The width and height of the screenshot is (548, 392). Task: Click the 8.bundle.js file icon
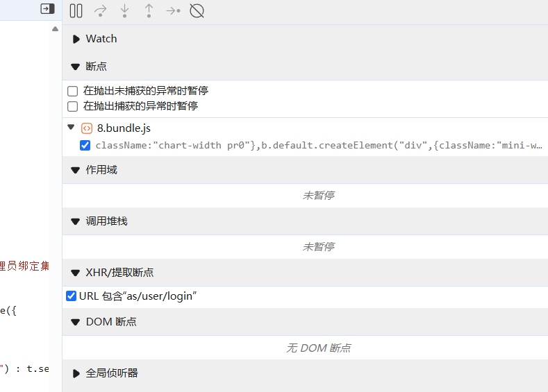click(x=87, y=128)
